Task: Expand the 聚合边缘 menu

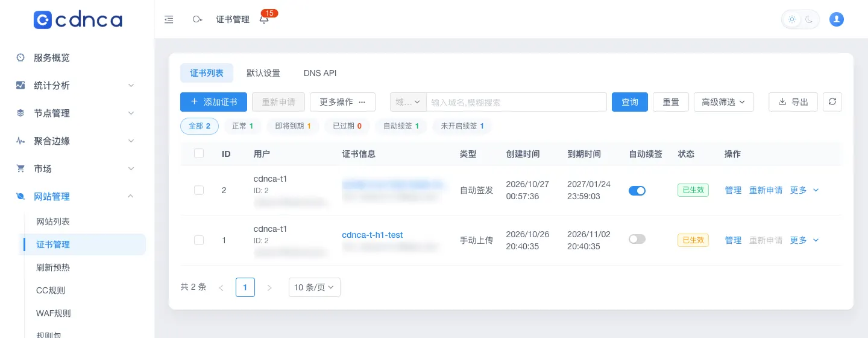Action: pyautogui.click(x=77, y=141)
